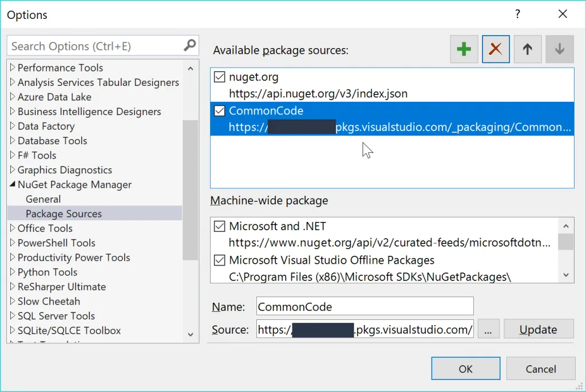This screenshot has width=586, height=392.
Task: Confirm settings with OK
Action: click(x=465, y=368)
